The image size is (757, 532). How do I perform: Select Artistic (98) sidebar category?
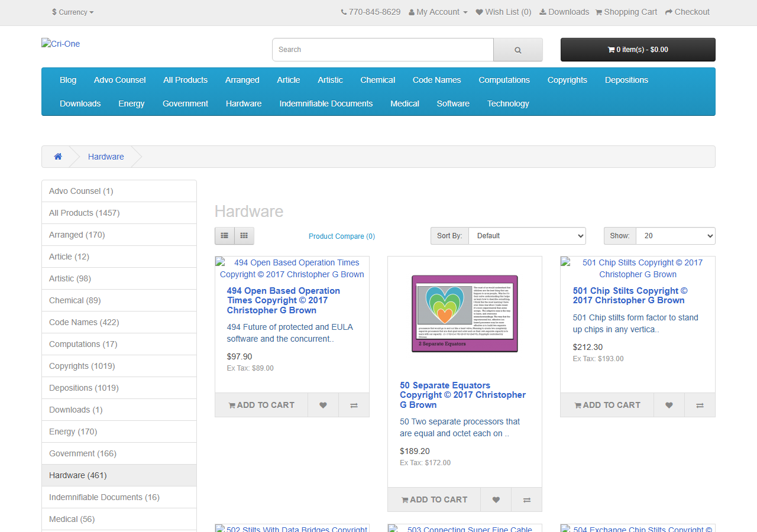pyautogui.click(x=119, y=278)
